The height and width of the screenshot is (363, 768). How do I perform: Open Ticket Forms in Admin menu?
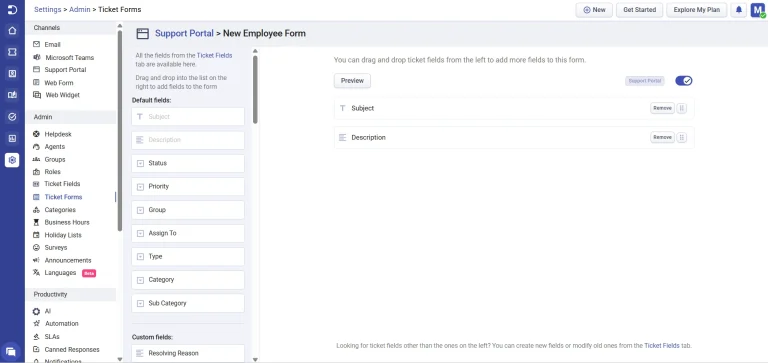(63, 197)
